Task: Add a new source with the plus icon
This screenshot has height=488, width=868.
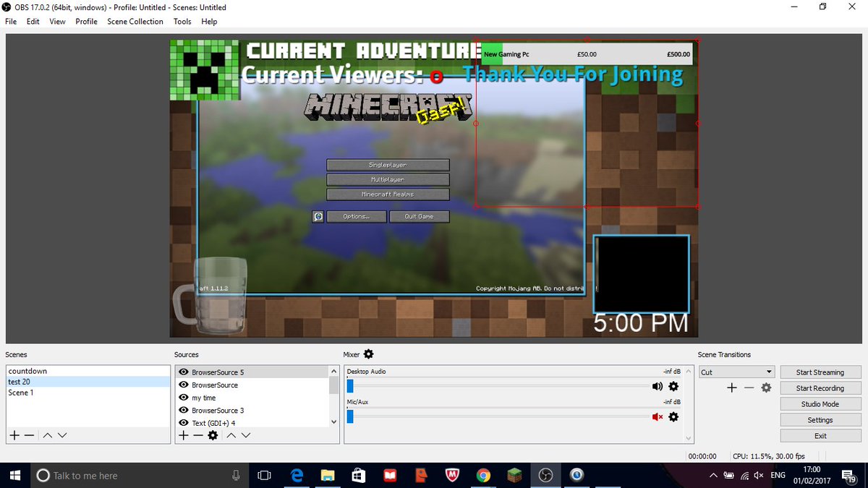Action: coord(184,435)
